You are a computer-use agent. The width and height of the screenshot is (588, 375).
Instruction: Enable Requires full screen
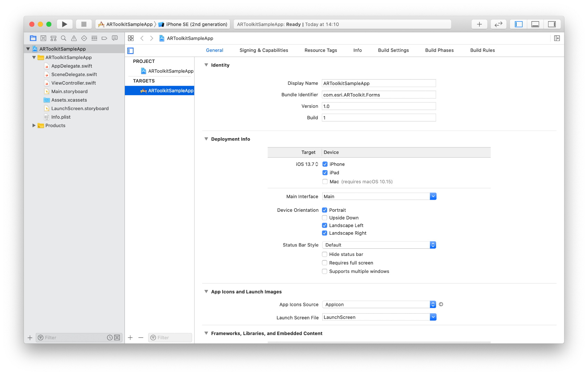(x=325, y=263)
